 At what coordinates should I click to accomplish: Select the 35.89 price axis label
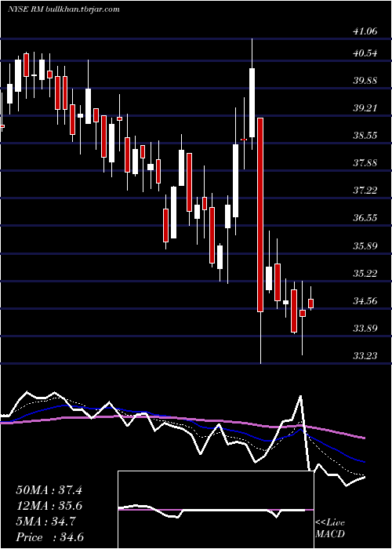[365, 246]
